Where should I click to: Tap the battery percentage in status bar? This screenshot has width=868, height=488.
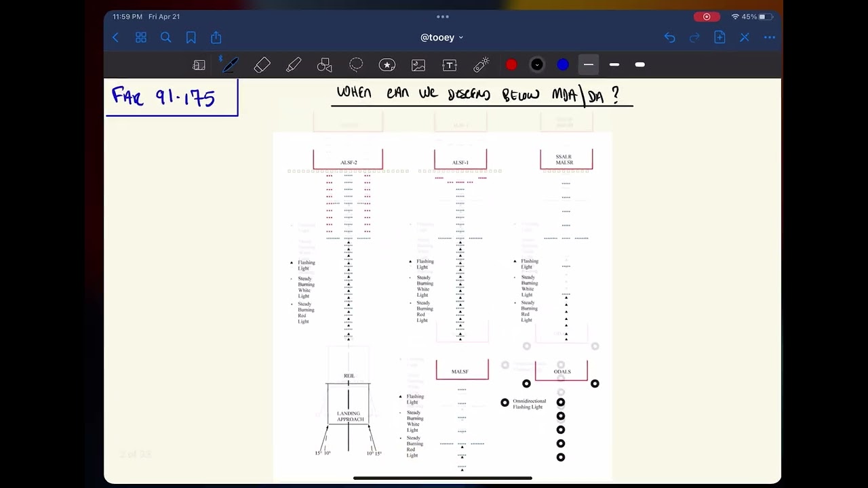pos(749,17)
